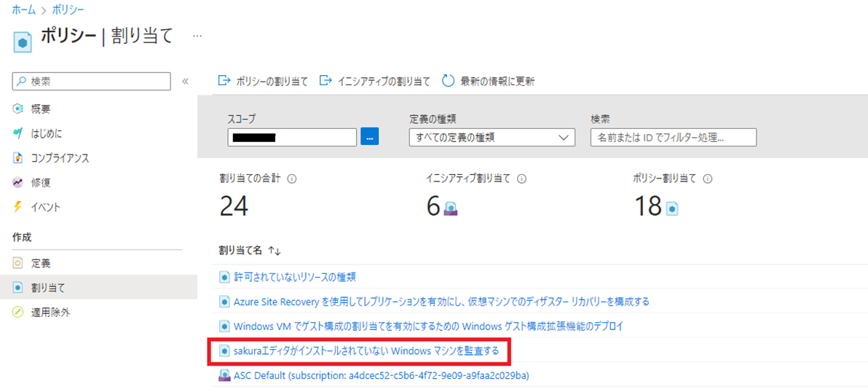The image size is (868, 392).
Task: Click the policy icon next to 18
Action: click(x=673, y=208)
